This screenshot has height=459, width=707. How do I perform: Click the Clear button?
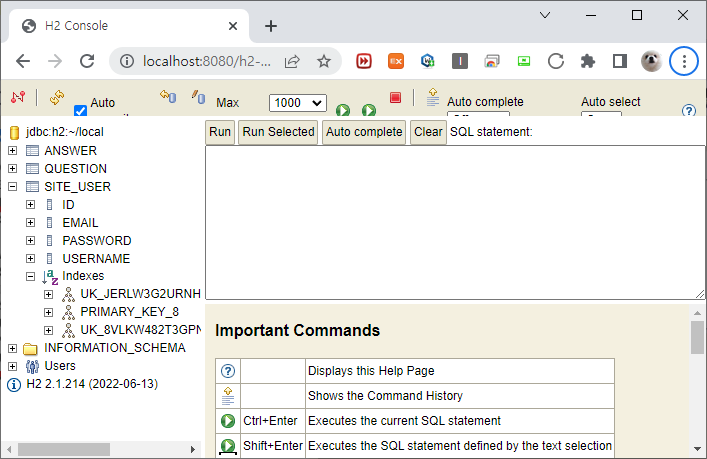click(x=428, y=132)
